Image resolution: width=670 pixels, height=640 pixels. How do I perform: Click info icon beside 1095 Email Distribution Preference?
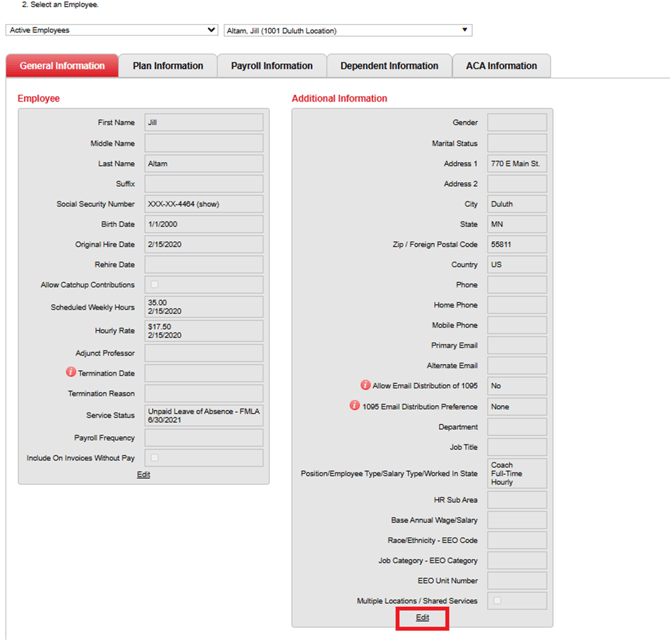355,406
